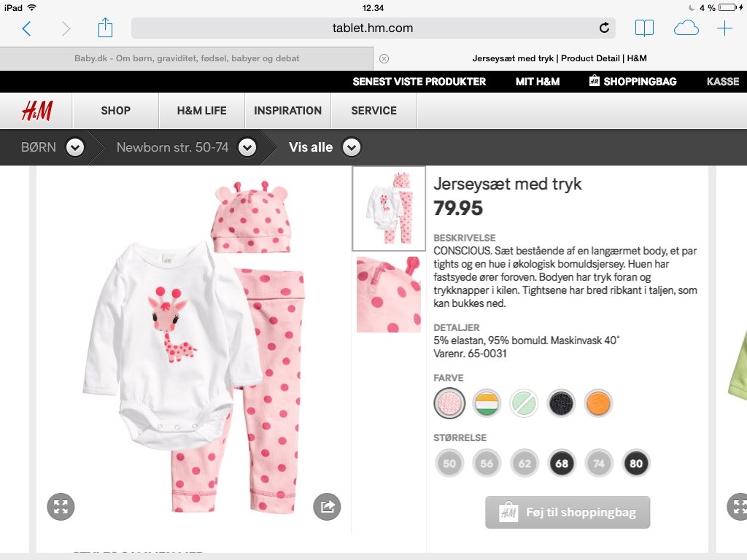This screenshot has height=560, width=747.
Task: Open the SHOP menu
Action: (116, 111)
